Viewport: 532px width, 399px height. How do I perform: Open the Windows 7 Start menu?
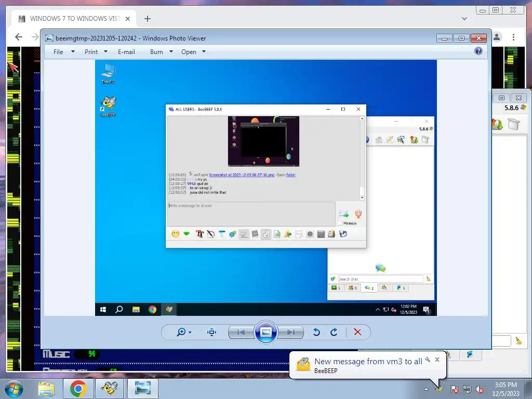[x=14, y=389]
